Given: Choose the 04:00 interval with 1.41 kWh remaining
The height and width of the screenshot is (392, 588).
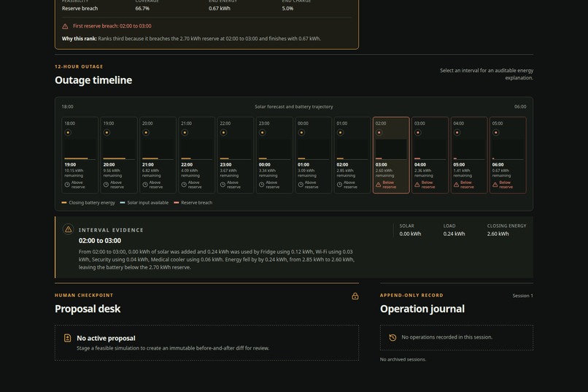Looking at the screenshot, I should [469, 155].
